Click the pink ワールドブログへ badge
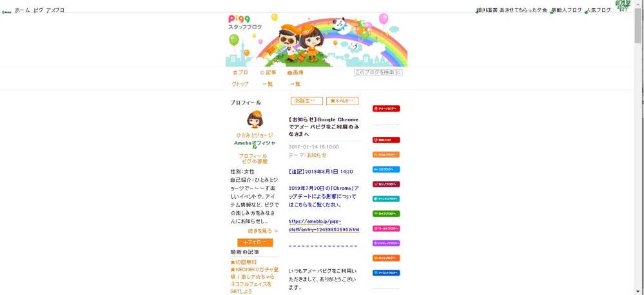Image resolution: width=644 pixels, height=295 pixels. [x=386, y=229]
